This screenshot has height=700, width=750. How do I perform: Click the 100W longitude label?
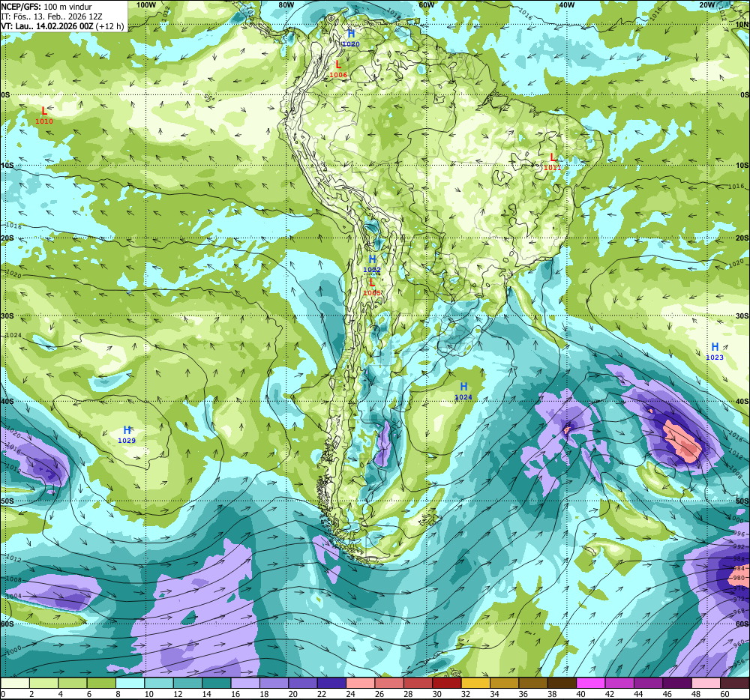[146, 4]
